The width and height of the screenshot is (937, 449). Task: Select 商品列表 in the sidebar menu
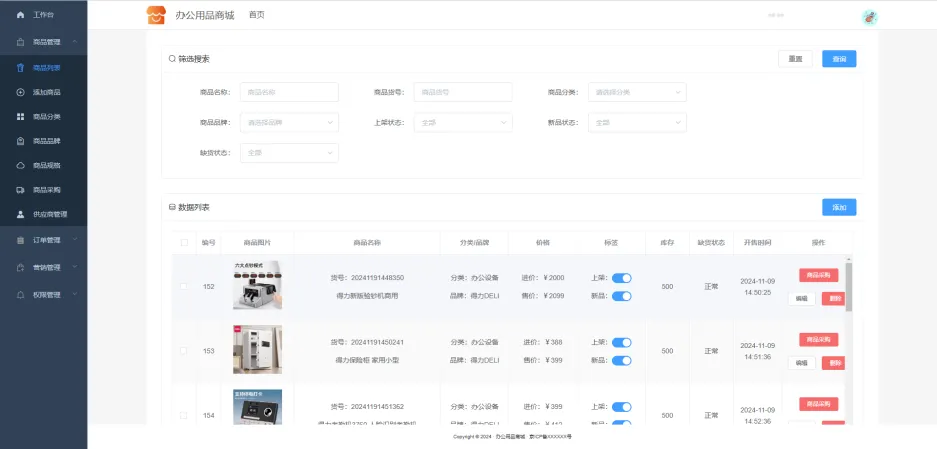(46, 68)
